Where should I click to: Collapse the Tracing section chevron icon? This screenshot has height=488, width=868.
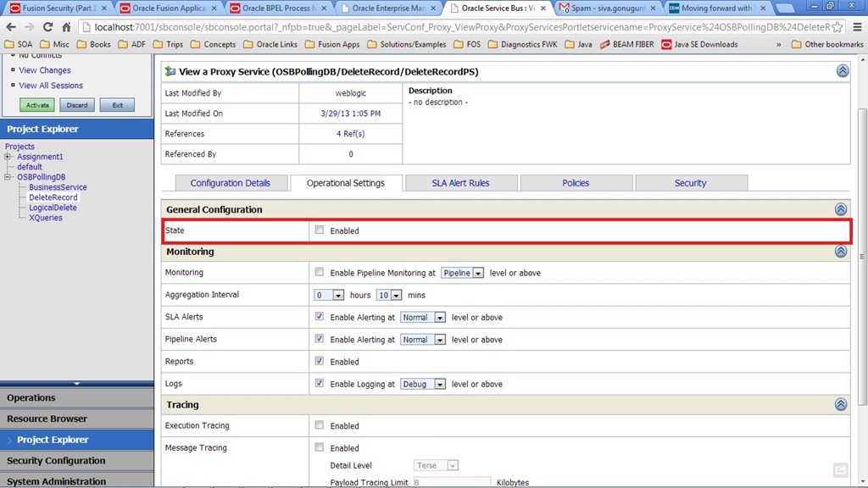click(x=840, y=405)
